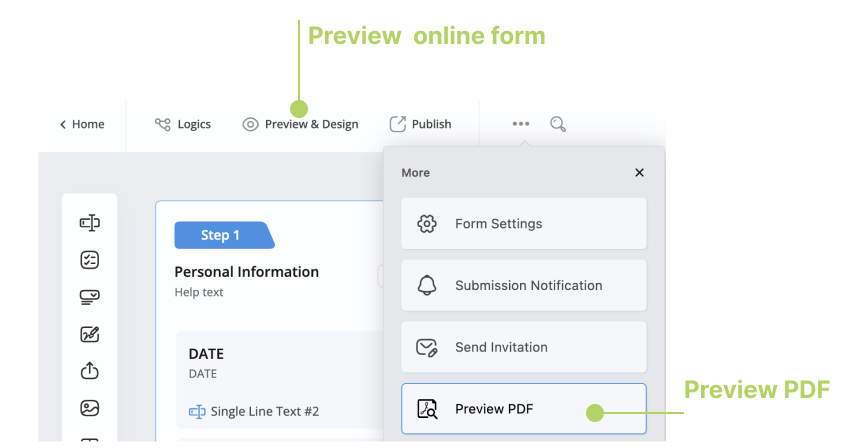Select the Step 1 tab
This screenshot has width=850, height=448.
tap(221, 235)
